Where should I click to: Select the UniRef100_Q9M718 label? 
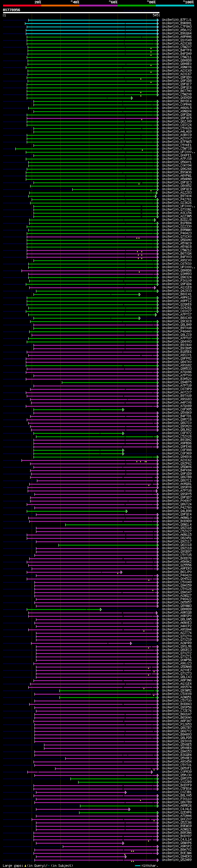(x=176, y=419)
